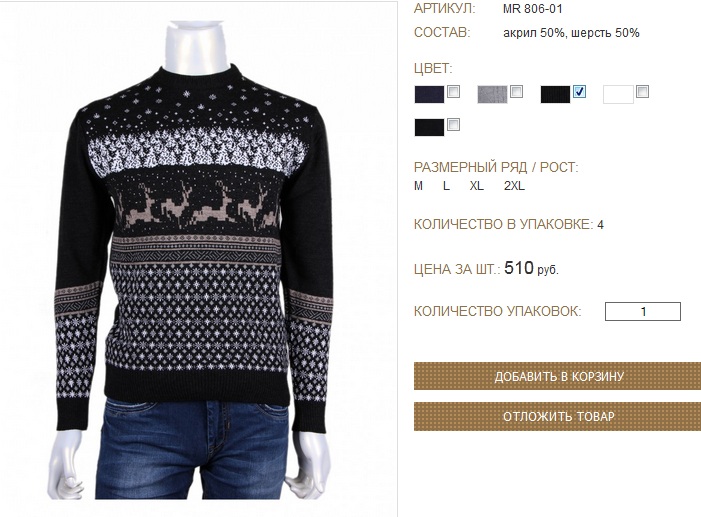Click the КОЛИЧЕСТВО УПАКОВОК quantity field

click(x=643, y=312)
